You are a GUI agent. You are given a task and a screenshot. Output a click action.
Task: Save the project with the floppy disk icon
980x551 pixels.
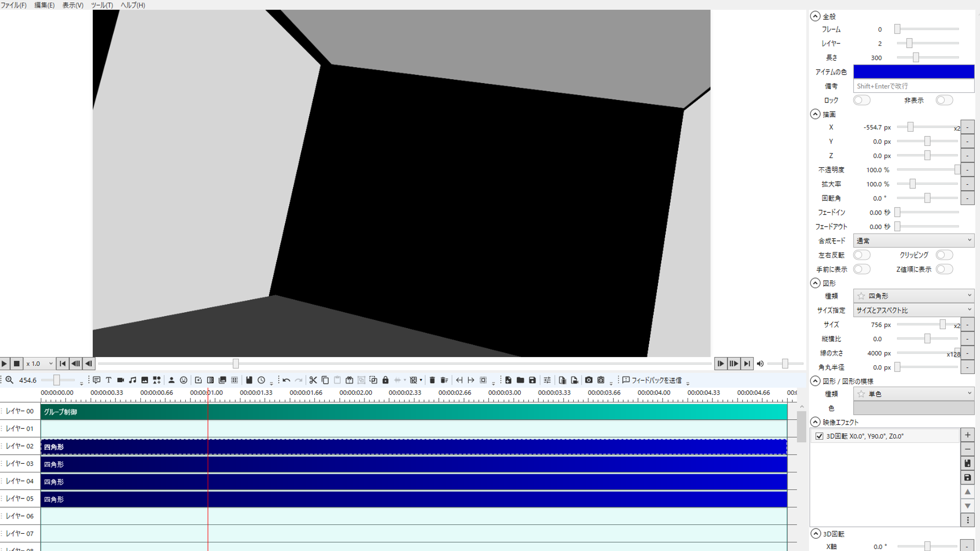[532, 380]
